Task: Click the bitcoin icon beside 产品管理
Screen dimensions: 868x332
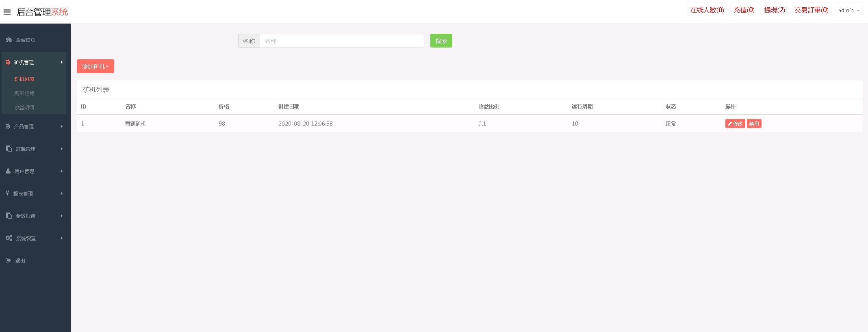Action: pyautogui.click(x=8, y=126)
